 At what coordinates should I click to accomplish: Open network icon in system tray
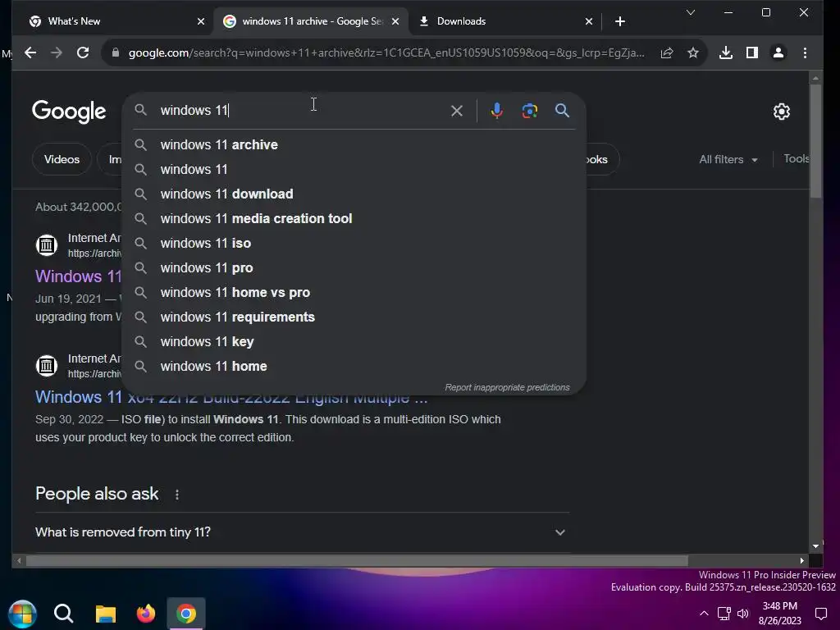[x=724, y=614]
